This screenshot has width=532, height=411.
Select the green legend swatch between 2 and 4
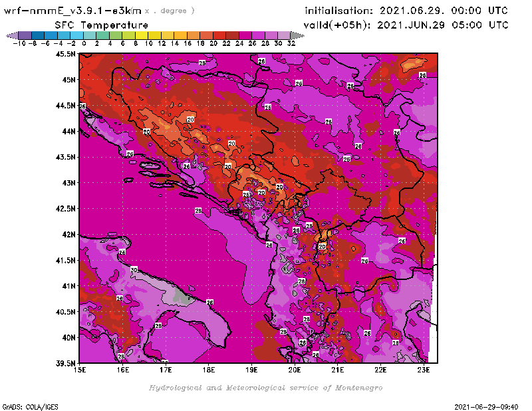[x=103, y=35]
